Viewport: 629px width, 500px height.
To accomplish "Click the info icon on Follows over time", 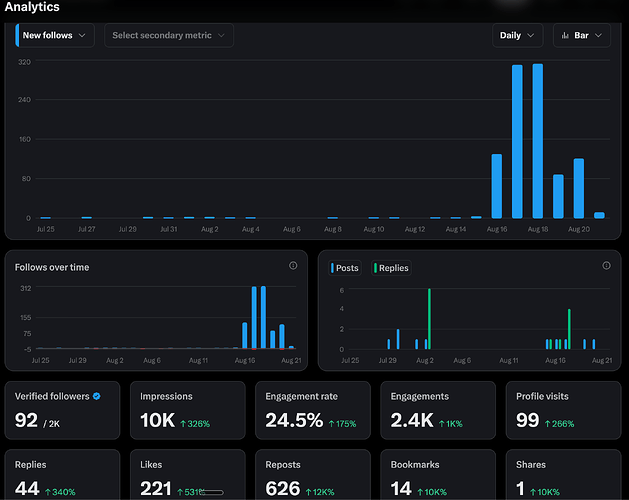I will (293, 265).
